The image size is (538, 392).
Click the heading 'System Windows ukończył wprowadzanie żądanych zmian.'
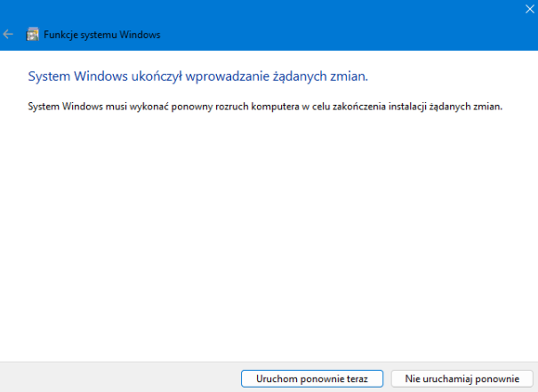point(198,76)
